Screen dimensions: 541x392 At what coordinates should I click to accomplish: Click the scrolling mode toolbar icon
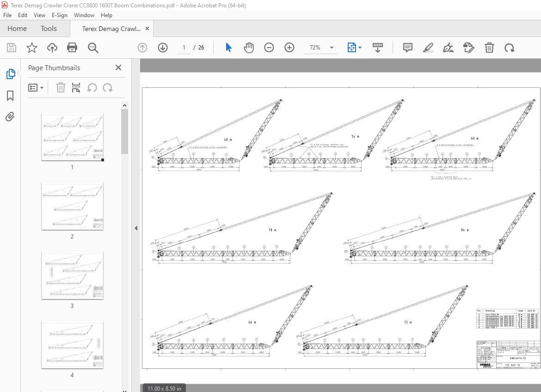tap(377, 48)
